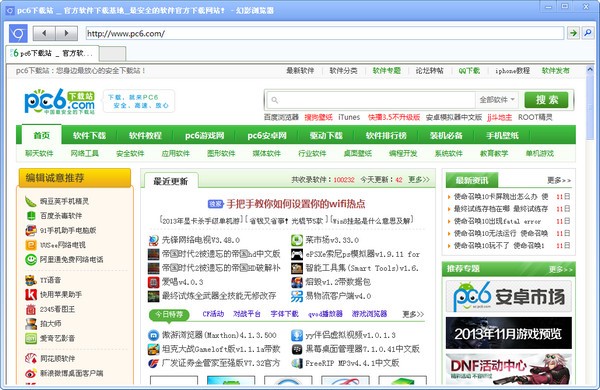Open the 手机壁纸 navigation item
This screenshot has width=600, height=390.
click(502, 135)
